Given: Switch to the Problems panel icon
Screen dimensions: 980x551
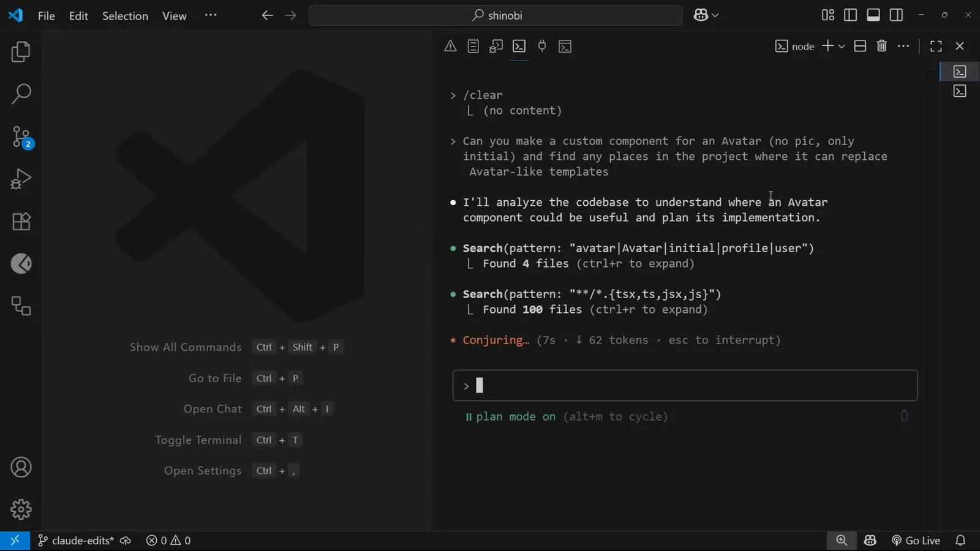Looking at the screenshot, I should (x=450, y=47).
